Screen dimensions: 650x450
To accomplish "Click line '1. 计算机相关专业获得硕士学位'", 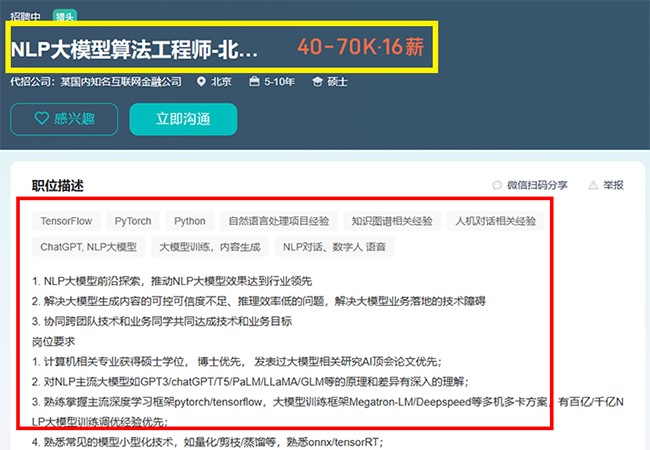I will (x=236, y=362).
